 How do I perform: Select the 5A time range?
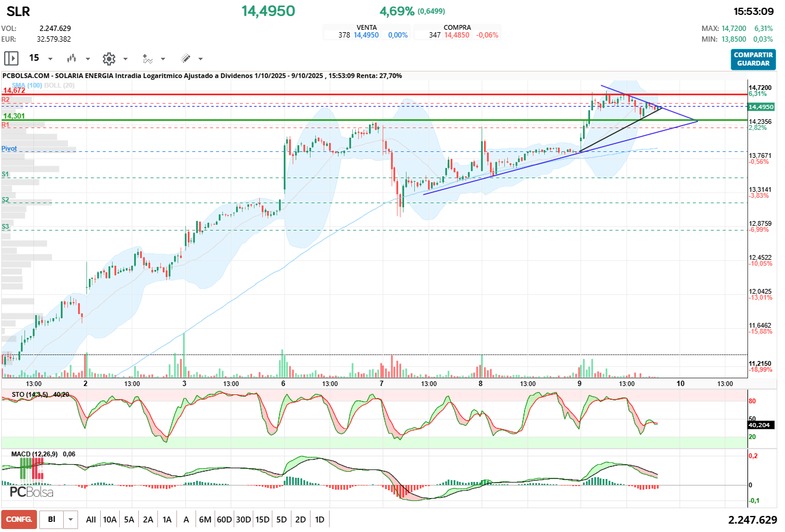pyautogui.click(x=129, y=519)
